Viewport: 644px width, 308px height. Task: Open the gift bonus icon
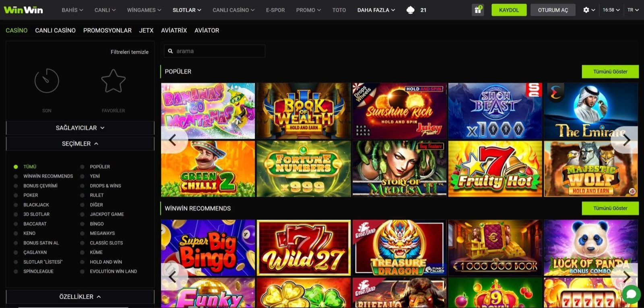478,10
